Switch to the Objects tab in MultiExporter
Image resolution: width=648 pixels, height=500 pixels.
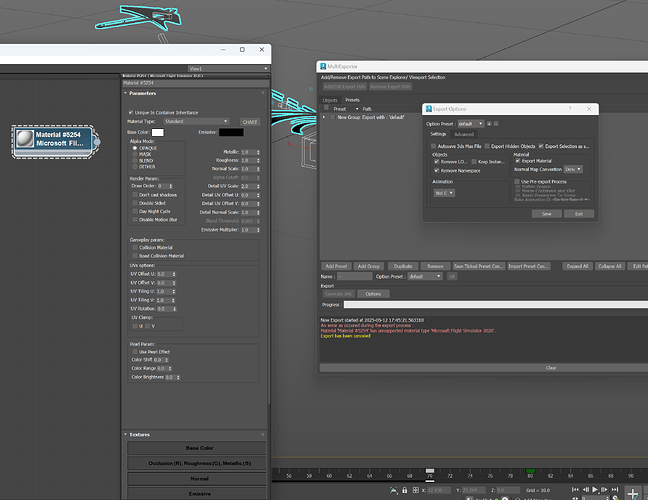pos(330,100)
